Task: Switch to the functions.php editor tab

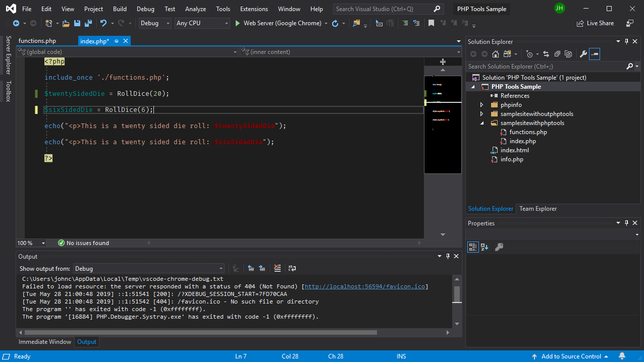Action: pos(37,41)
